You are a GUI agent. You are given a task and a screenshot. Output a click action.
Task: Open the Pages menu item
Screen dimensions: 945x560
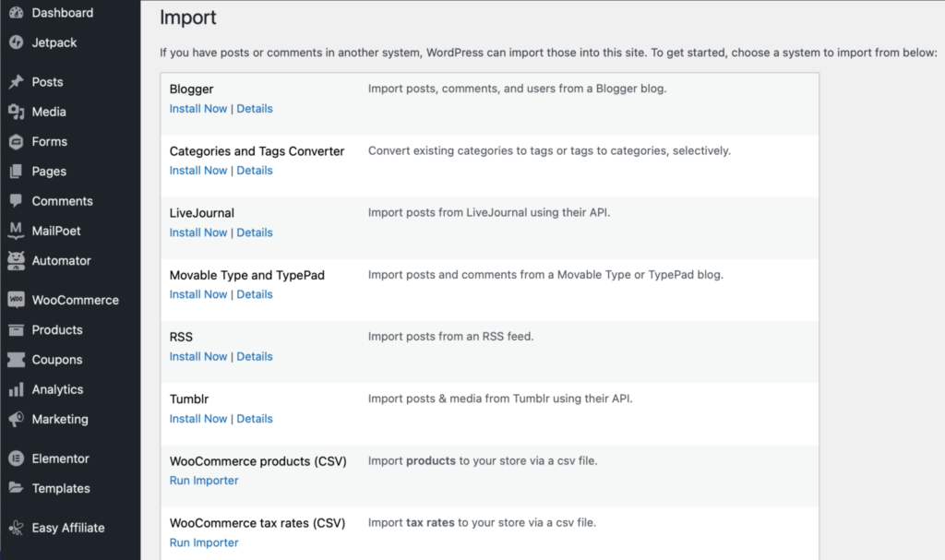click(x=49, y=172)
